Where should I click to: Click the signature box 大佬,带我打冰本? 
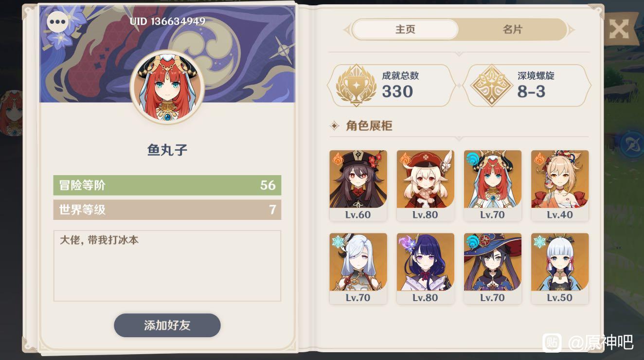coord(167,266)
